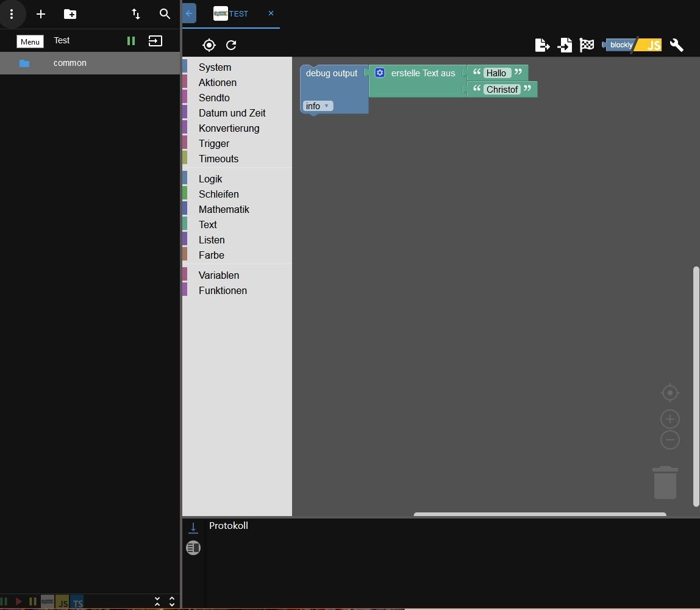Open the Sendto category
This screenshot has height=610, width=700.
(x=237, y=98)
